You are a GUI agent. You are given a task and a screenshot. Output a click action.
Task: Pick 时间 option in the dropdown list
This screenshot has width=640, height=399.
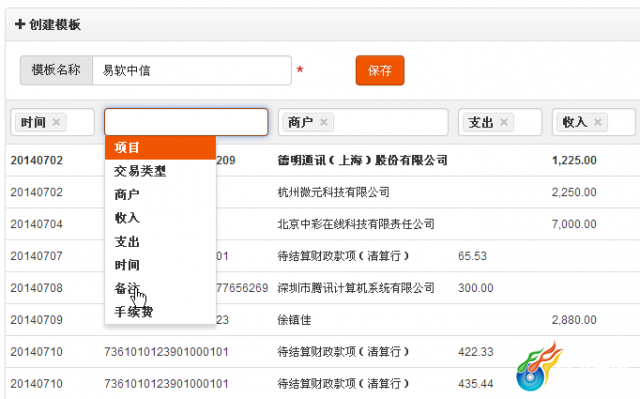pyautogui.click(x=160, y=265)
